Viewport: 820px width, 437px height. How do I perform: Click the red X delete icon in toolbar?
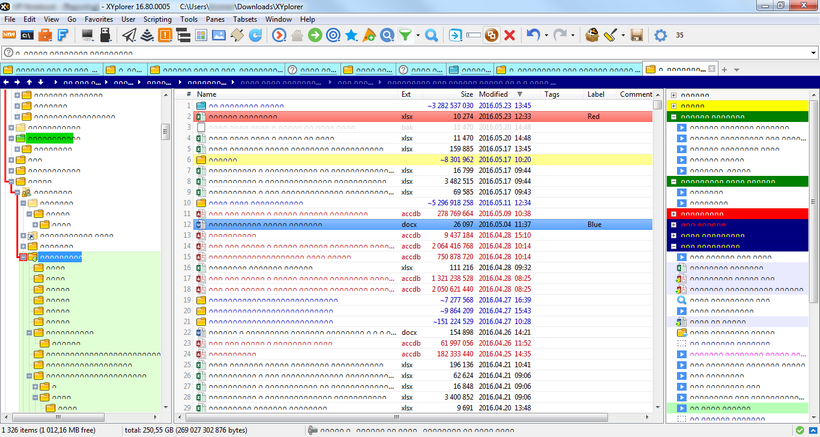click(510, 36)
